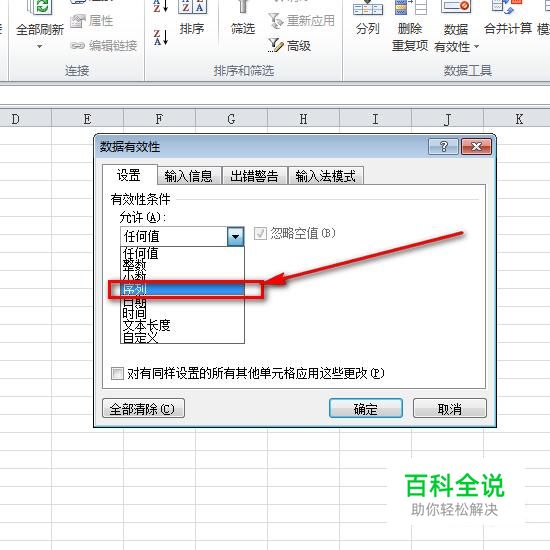Select column E header

[87, 119]
